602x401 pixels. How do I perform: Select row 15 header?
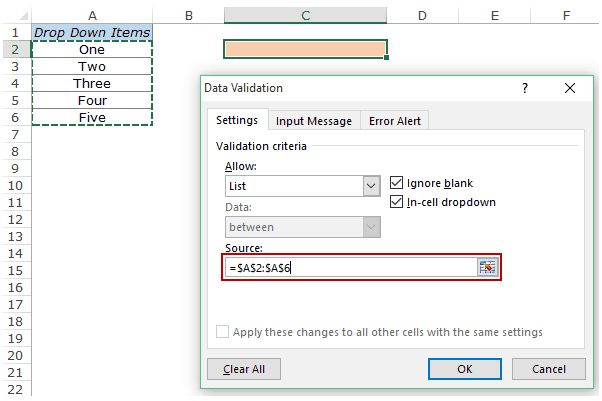point(15,270)
